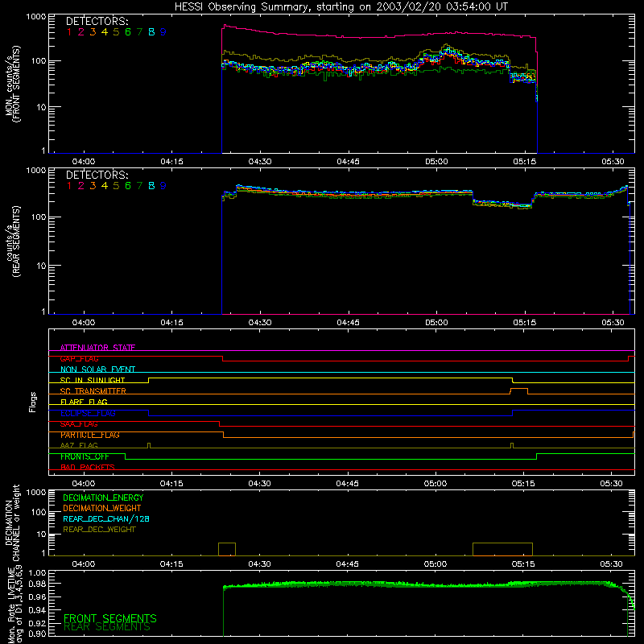Pick detector 7 legend number in rear segments panel
Screen dimensions: 644x644
coord(139,186)
